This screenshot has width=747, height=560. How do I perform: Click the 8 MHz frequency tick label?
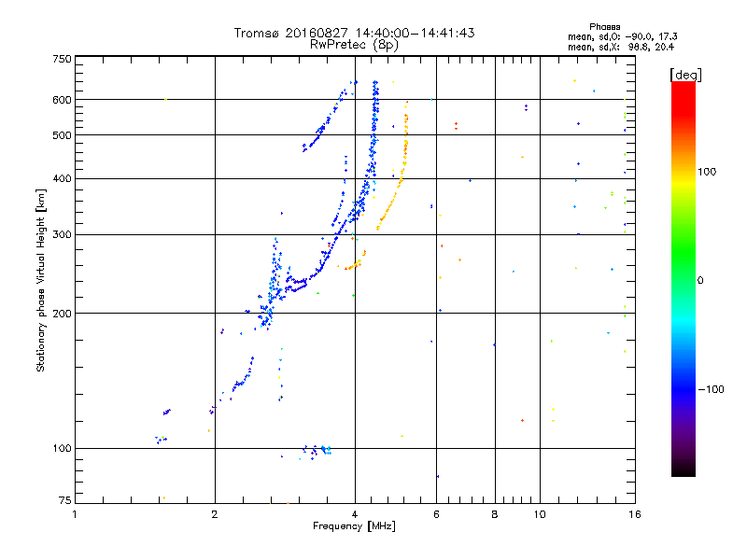(x=495, y=514)
